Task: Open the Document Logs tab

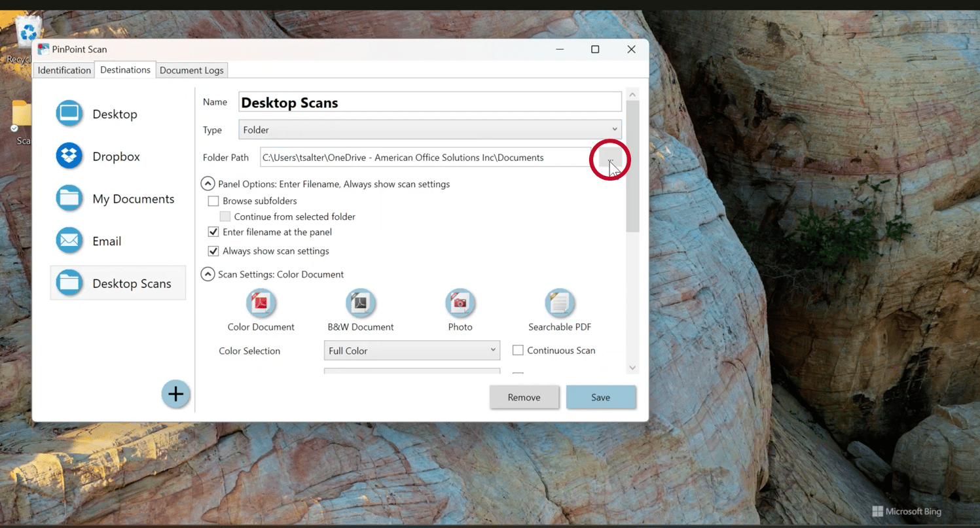Action: pyautogui.click(x=191, y=70)
